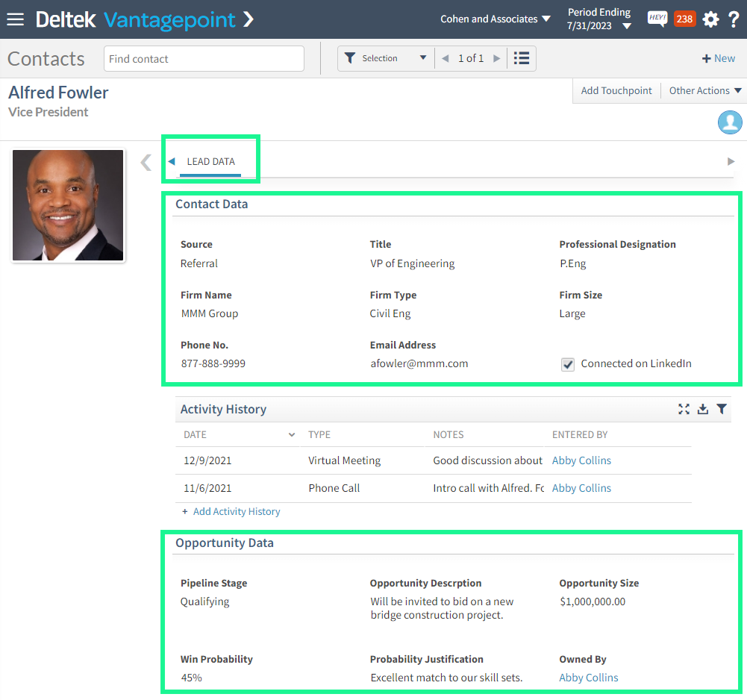Open the hamburger navigation menu

tap(15, 19)
